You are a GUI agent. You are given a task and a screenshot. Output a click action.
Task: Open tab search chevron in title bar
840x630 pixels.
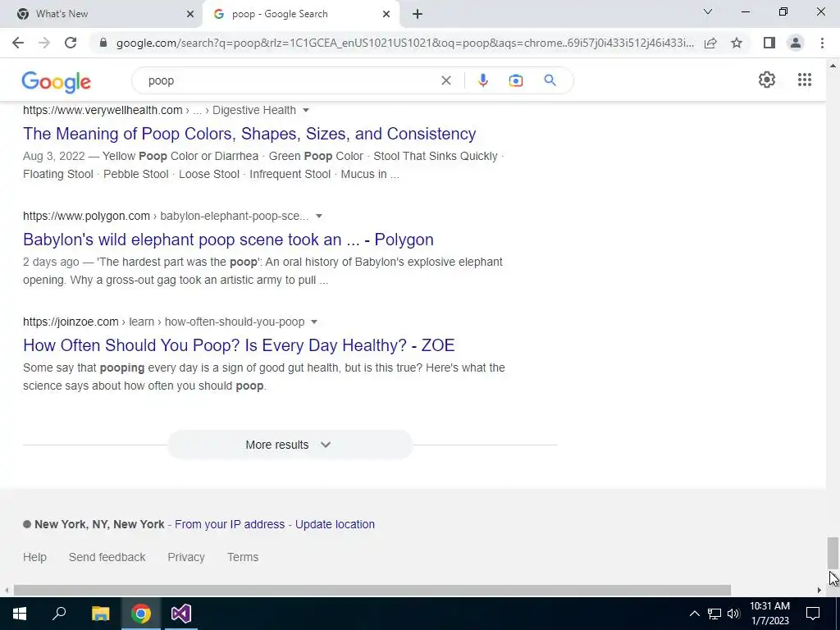708,11
